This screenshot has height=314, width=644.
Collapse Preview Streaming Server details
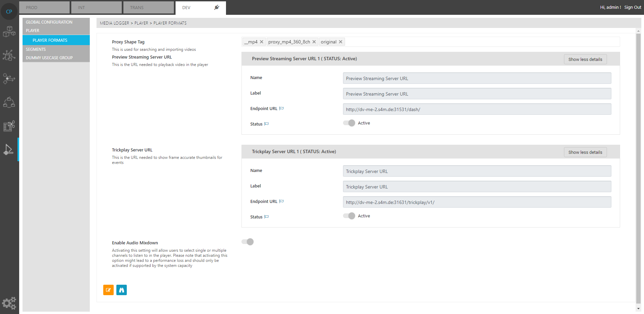[x=585, y=59]
